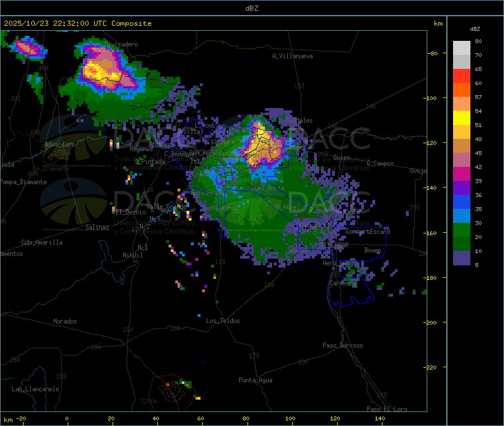504x426 pixels.
Task: Click the Divisadero place label
Action: 122,44
